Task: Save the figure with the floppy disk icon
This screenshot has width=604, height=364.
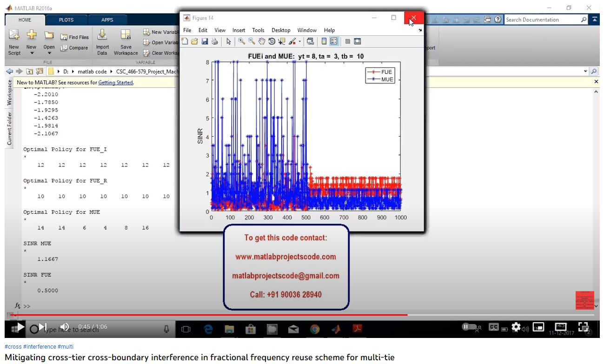Action: tap(205, 41)
